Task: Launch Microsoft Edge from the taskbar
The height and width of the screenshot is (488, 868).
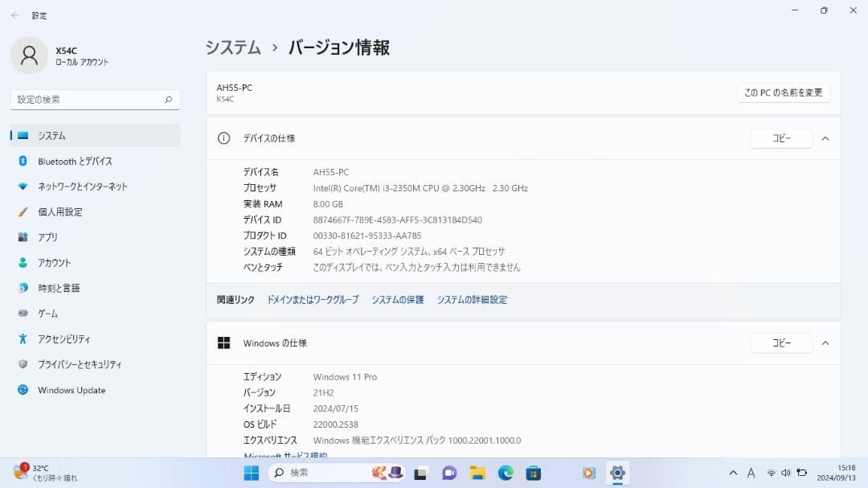Action: [506, 473]
